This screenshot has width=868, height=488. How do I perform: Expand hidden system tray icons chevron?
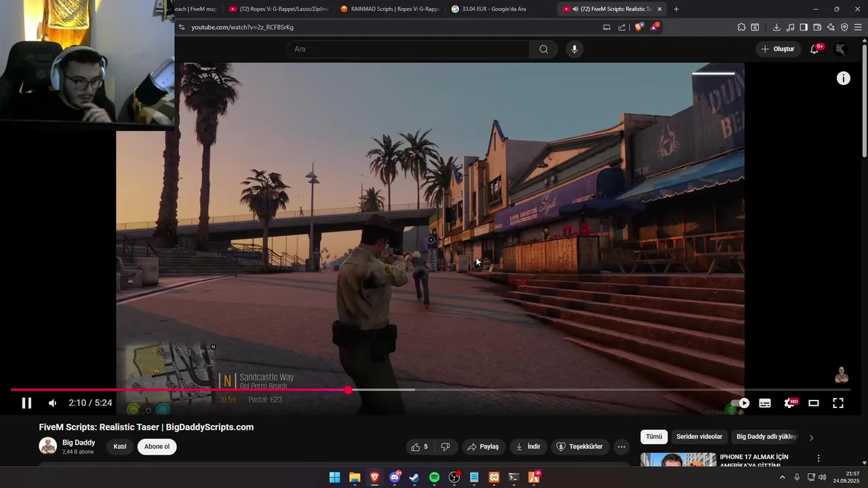click(x=782, y=477)
